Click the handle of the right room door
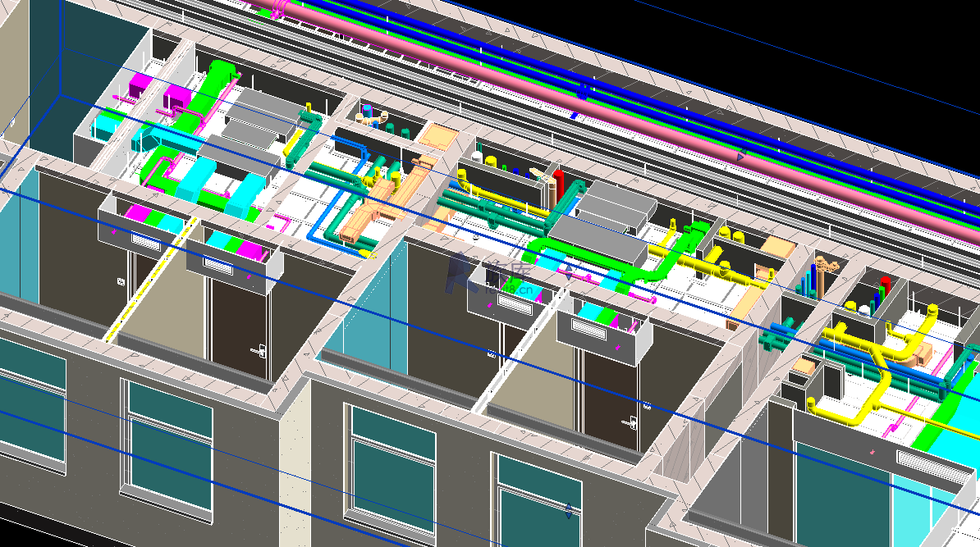The image size is (980, 547). click(633, 422)
